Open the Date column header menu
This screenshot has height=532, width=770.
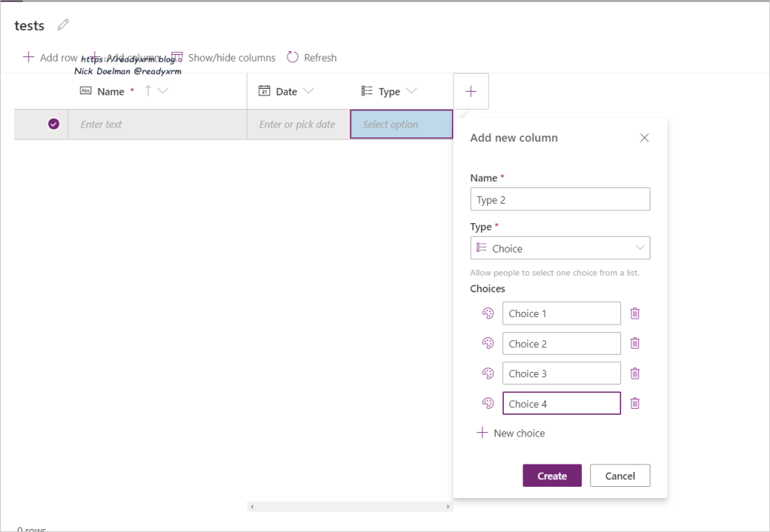[x=308, y=92]
